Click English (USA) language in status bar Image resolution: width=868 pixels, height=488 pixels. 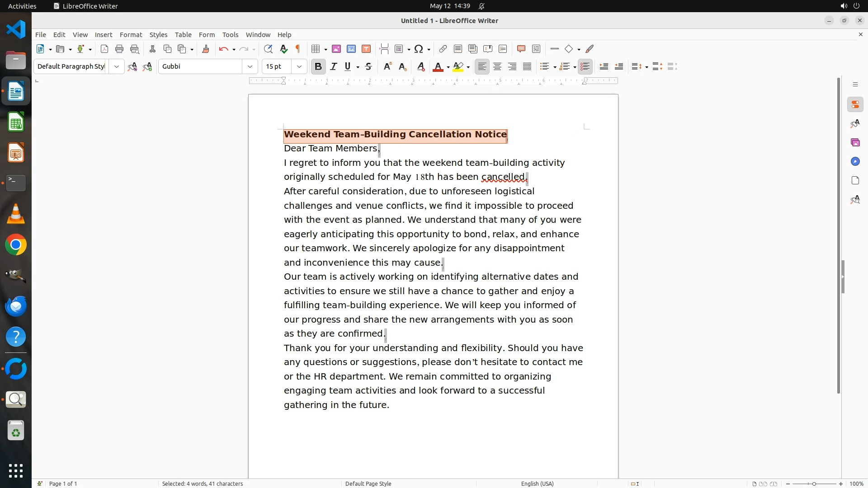point(537,483)
